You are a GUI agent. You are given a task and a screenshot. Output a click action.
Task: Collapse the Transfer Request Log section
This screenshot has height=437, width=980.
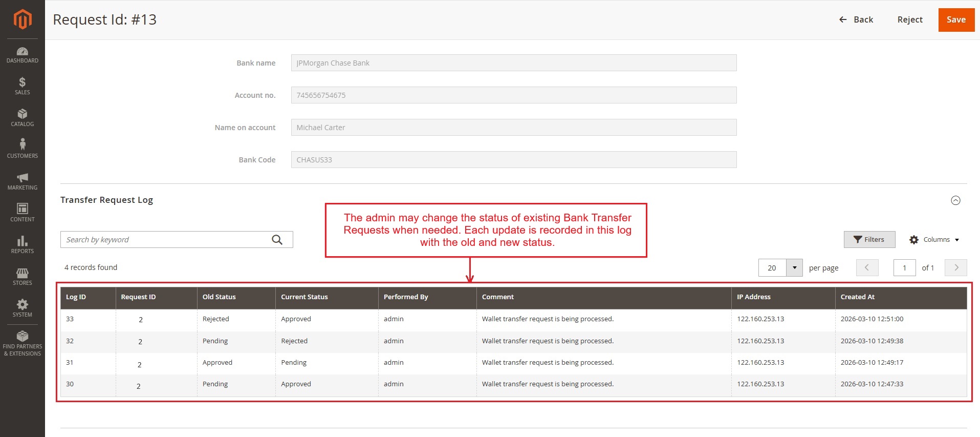tap(955, 200)
